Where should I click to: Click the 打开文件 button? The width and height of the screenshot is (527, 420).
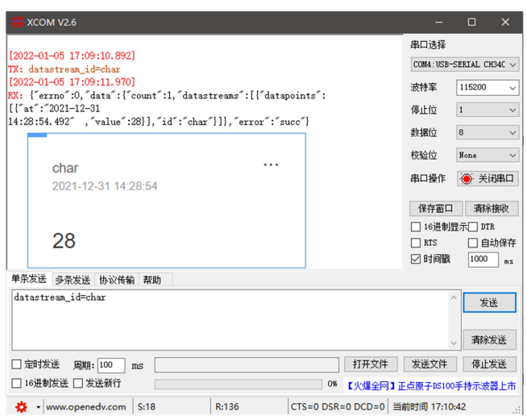pyautogui.click(x=371, y=364)
